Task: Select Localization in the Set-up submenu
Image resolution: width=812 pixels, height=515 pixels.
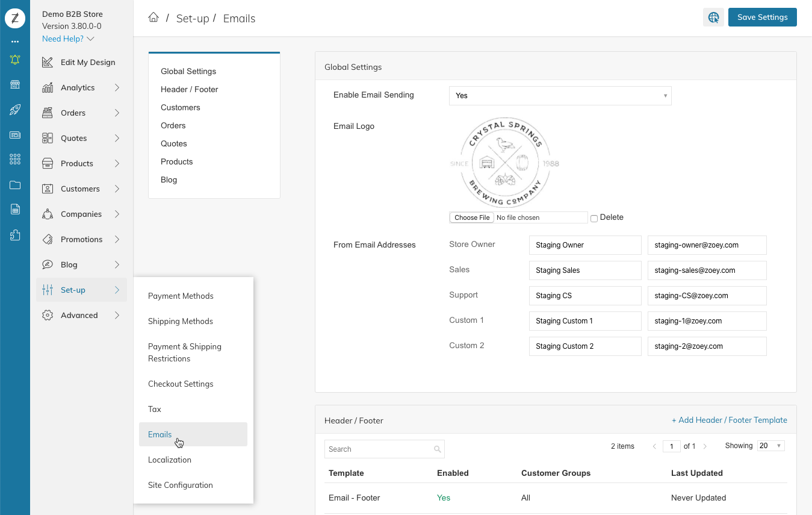Action: [170, 460]
